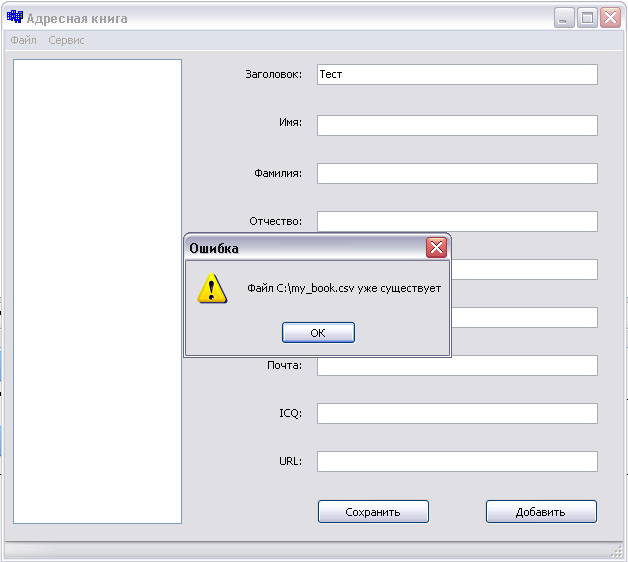This screenshot has height=562, width=628.
Task: Focus the Заголовок field containing Тест
Action: 457,75
